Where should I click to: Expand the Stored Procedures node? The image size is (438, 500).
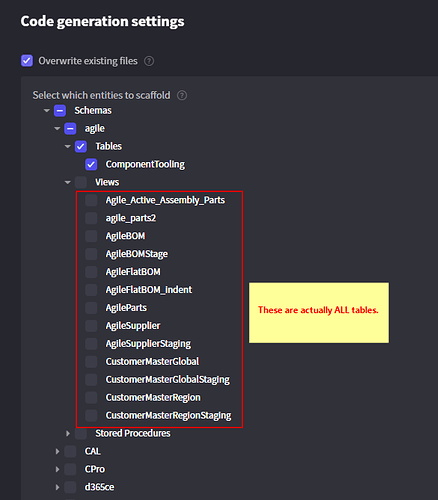(68, 433)
